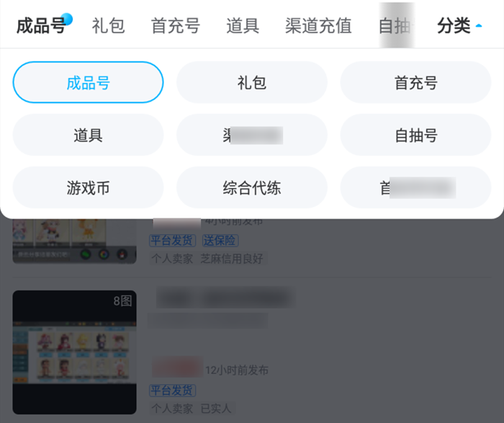Image resolution: width=504 pixels, height=423 pixels.
Task: Open the 渠道充值 top tab
Action: [318, 26]
